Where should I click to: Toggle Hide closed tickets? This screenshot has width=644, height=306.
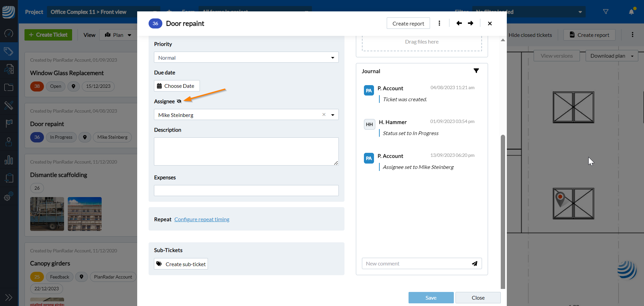pyautogui.click(x=530, y=35)
